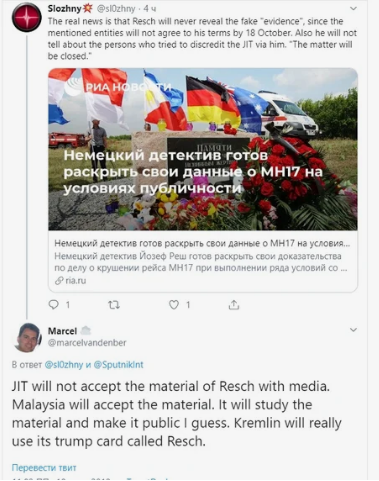This screenshot has height=481, width=379.
Task: Click Перевести твит translate link
Action: (x=44, y=468)
